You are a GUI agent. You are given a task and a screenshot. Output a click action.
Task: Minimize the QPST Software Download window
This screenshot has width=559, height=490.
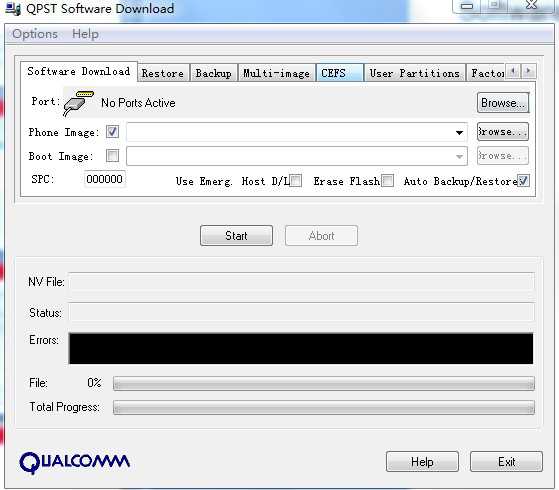[x=467, y=6]
